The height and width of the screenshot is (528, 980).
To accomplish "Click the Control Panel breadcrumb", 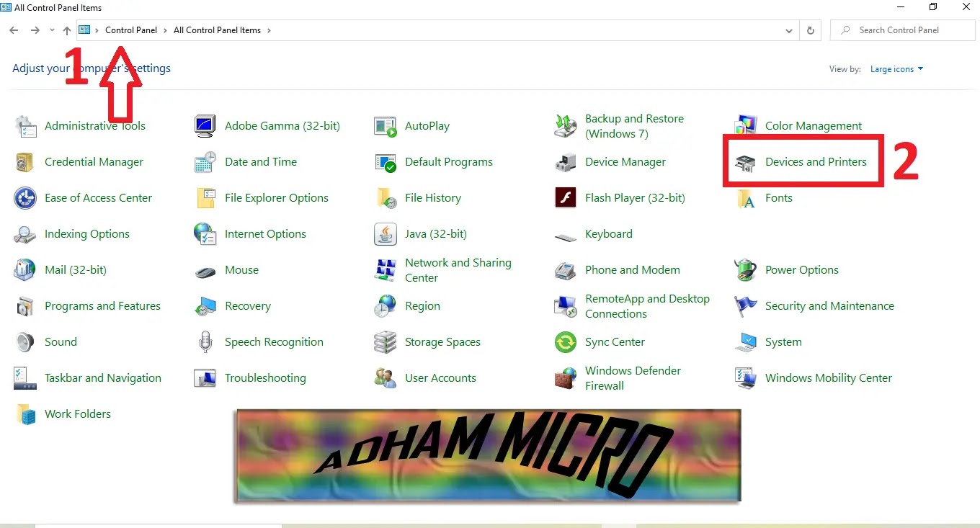I will (x=131, y=30).
